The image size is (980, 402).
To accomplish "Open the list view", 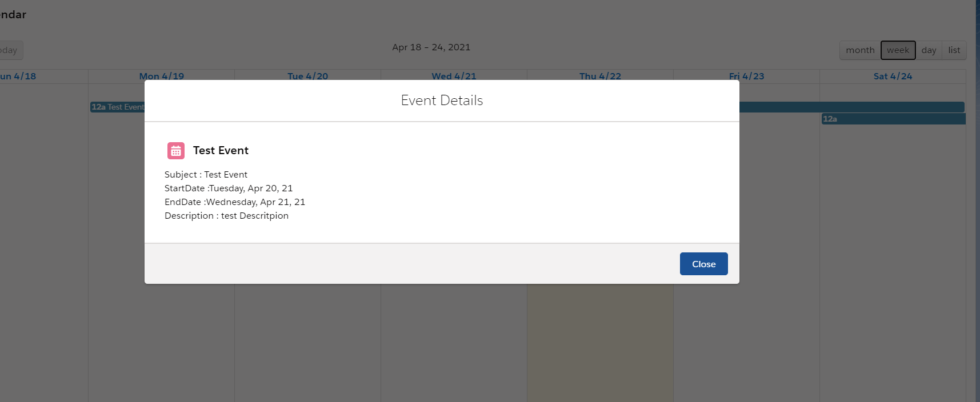I will click(954, 50).
